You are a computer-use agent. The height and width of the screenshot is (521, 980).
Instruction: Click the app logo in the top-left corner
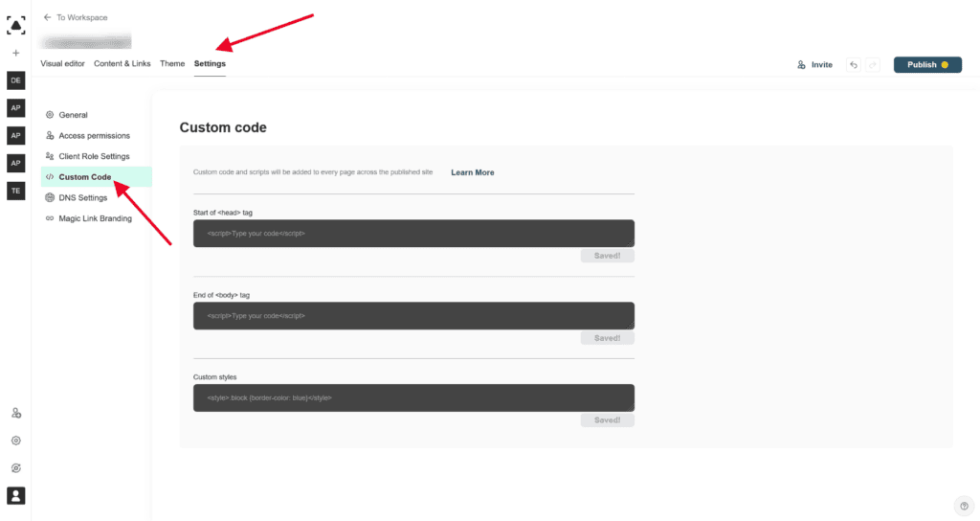pyautogui.click(x=16, y=25)
